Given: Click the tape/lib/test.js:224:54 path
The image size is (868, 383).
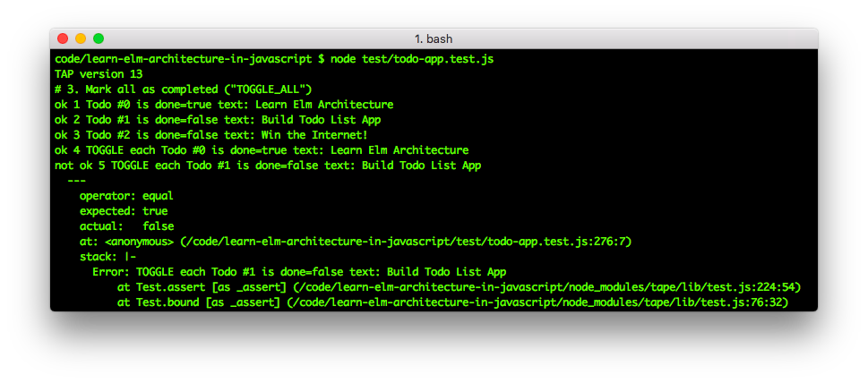Looking at the screenshot, I should pos(544,287).
